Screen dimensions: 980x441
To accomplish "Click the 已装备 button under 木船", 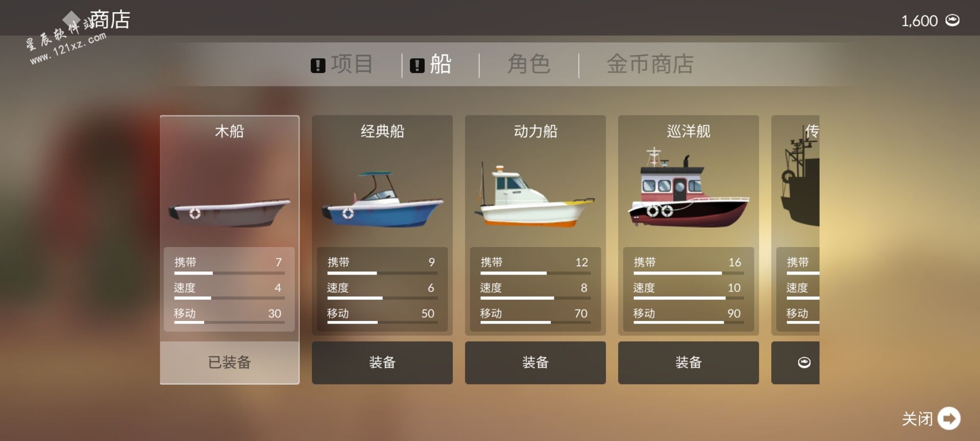I will coord(230,363).
